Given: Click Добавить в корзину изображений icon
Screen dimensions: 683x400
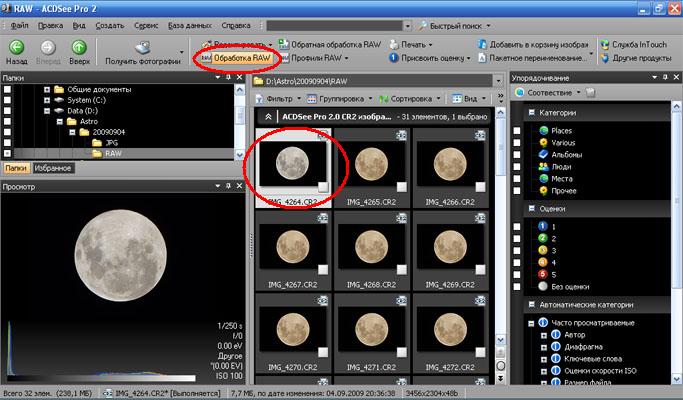Looking at the screenshot, I should [482, 44].
